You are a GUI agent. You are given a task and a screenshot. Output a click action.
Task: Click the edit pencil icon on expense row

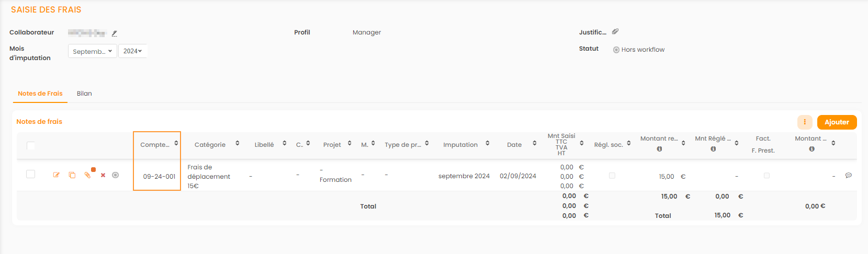tap(57, 175)
